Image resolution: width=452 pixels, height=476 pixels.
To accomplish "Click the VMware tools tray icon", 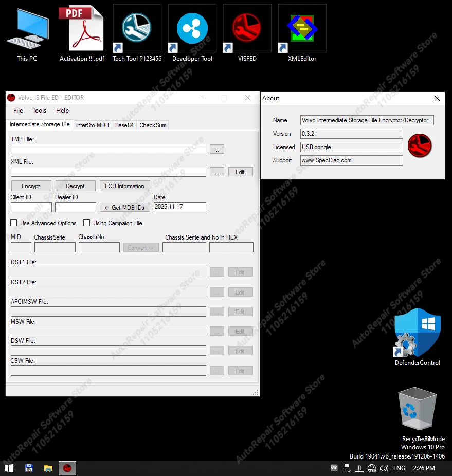I will coord(334,468).
